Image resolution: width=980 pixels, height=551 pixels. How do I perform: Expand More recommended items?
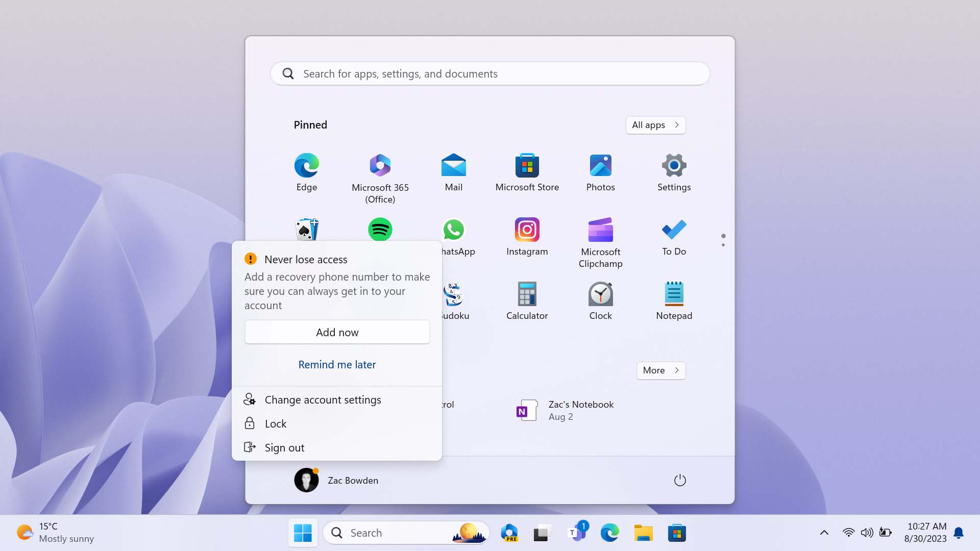(661, 369)
